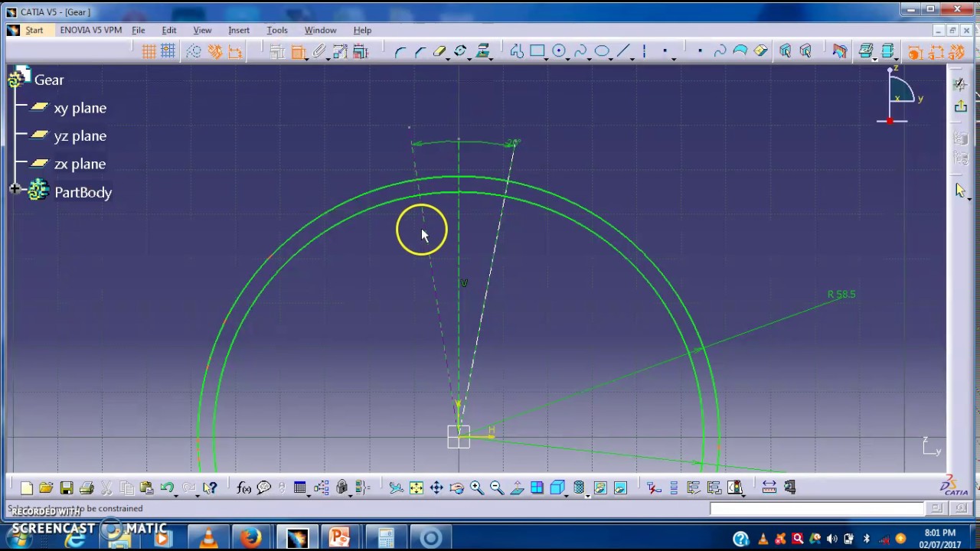The width and height of the screenshot is (980, 551).
Task: Click the Open file folder icon
Action: (46, 487)
